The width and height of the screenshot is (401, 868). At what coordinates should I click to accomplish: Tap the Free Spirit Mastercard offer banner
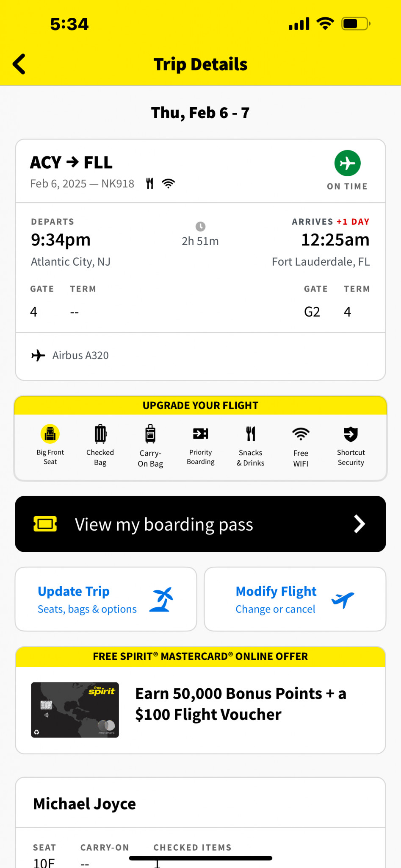(x=200, y=657)
